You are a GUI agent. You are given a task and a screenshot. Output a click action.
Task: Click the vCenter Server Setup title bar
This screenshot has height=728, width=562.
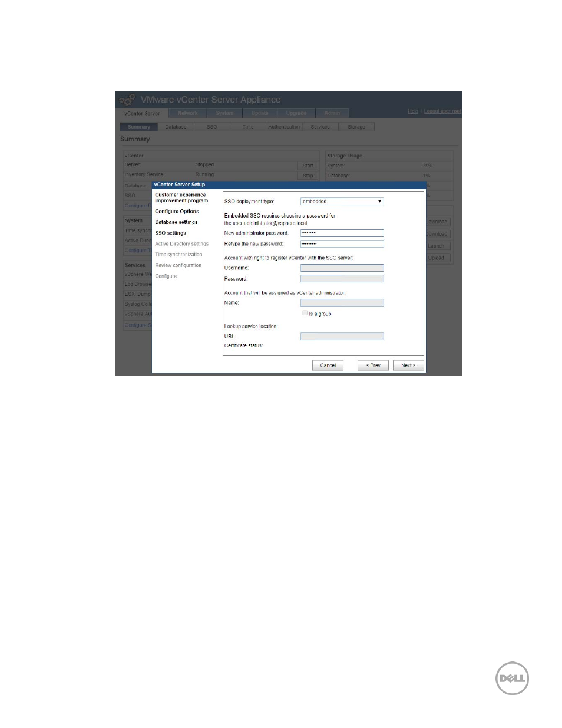289,185
